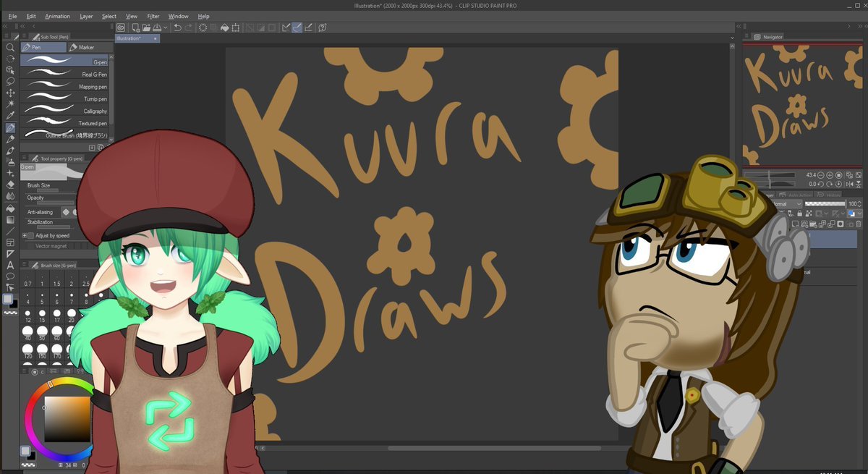Open the save dropdown arrow

(166, 27)
